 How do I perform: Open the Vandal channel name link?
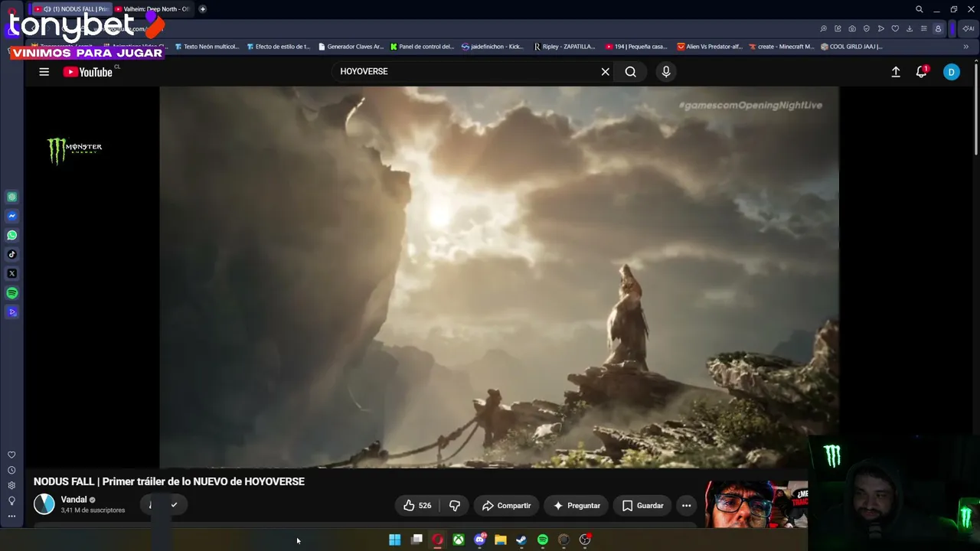click(x=73, y=500)
